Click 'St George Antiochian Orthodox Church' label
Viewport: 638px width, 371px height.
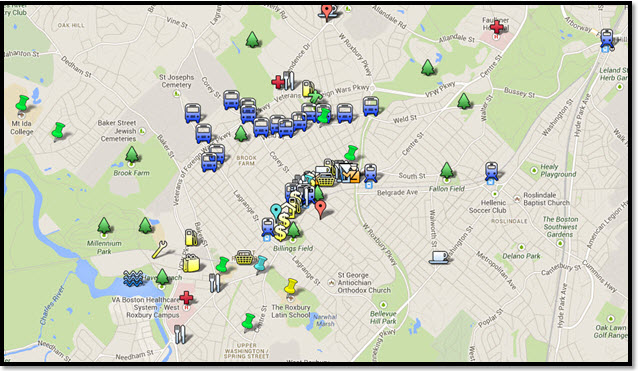364,283
